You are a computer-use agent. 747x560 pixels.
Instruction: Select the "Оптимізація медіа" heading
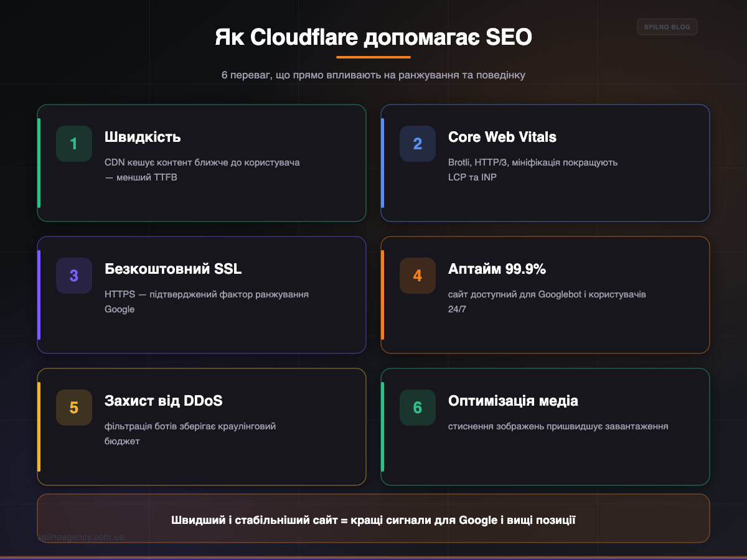click(513, 401)
